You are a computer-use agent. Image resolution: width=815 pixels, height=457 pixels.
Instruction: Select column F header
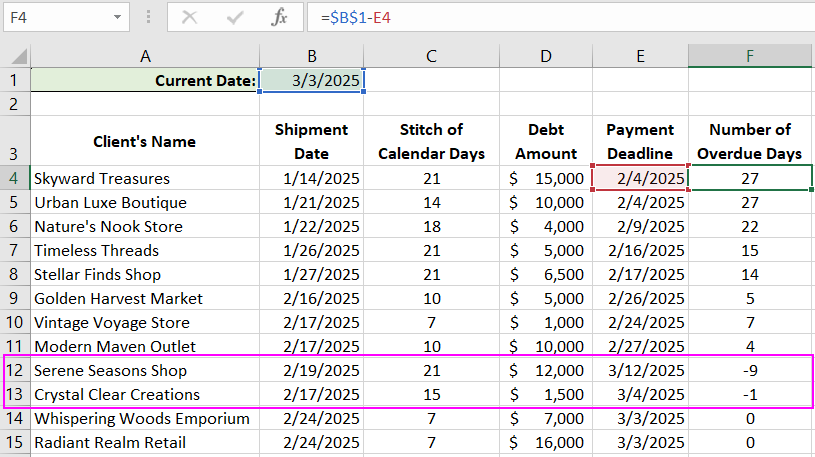750,56
